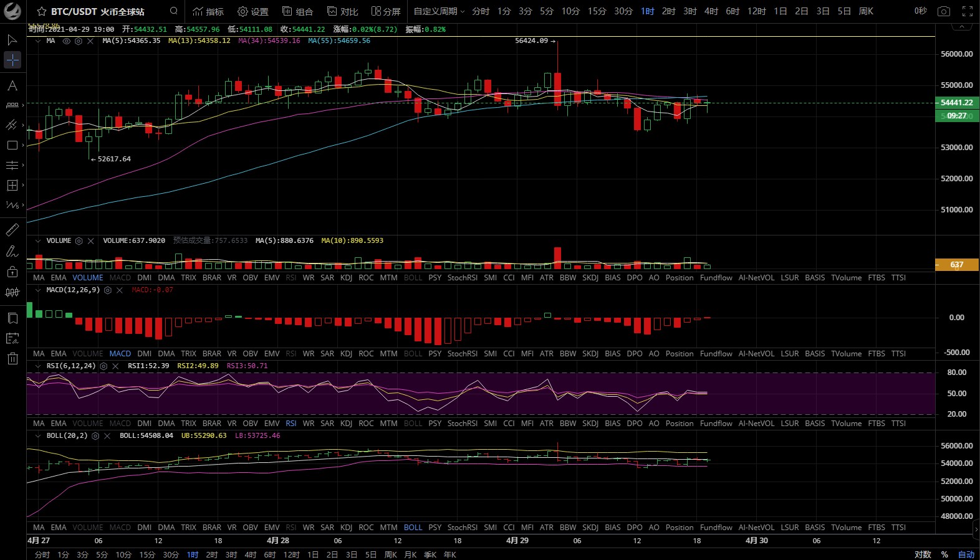This screenshot has height=560, width=980.
Task: Enter fullscreen chart mode
Action: coord(968,11)
